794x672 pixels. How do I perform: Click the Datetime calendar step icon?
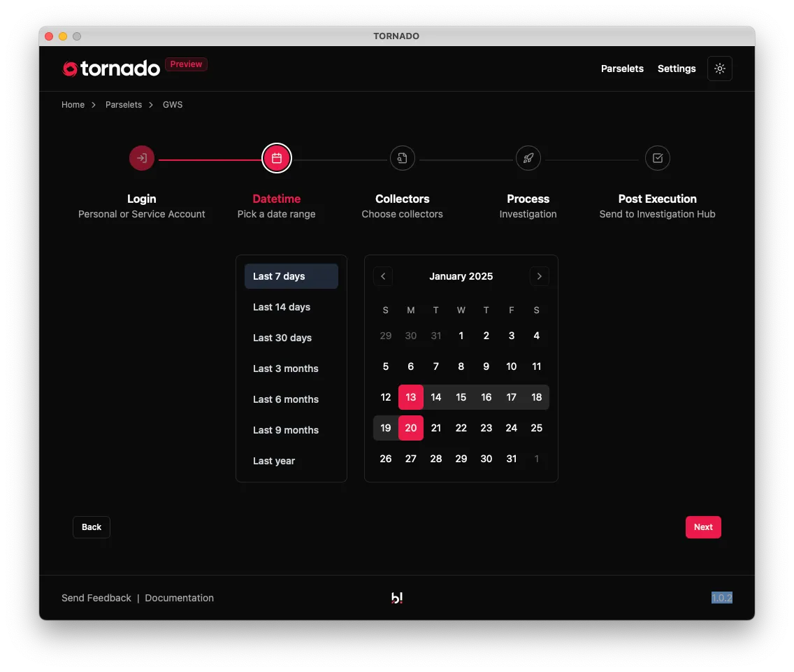[277, 158]
